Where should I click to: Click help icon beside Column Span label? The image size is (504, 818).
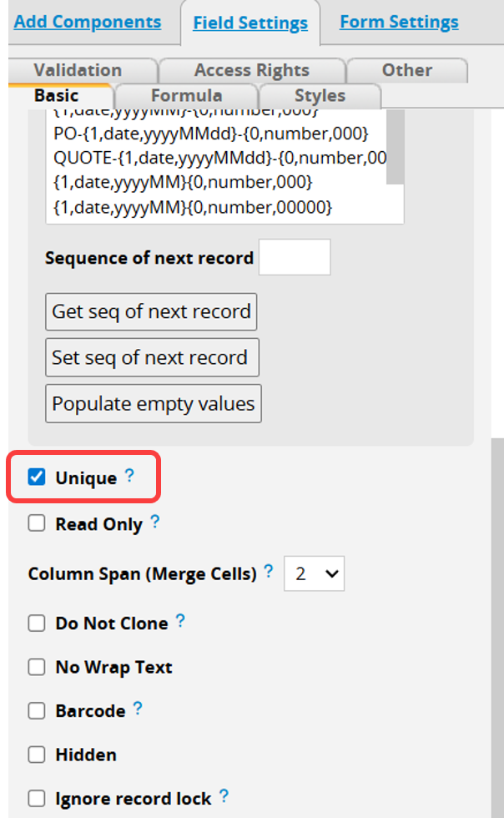268,571
